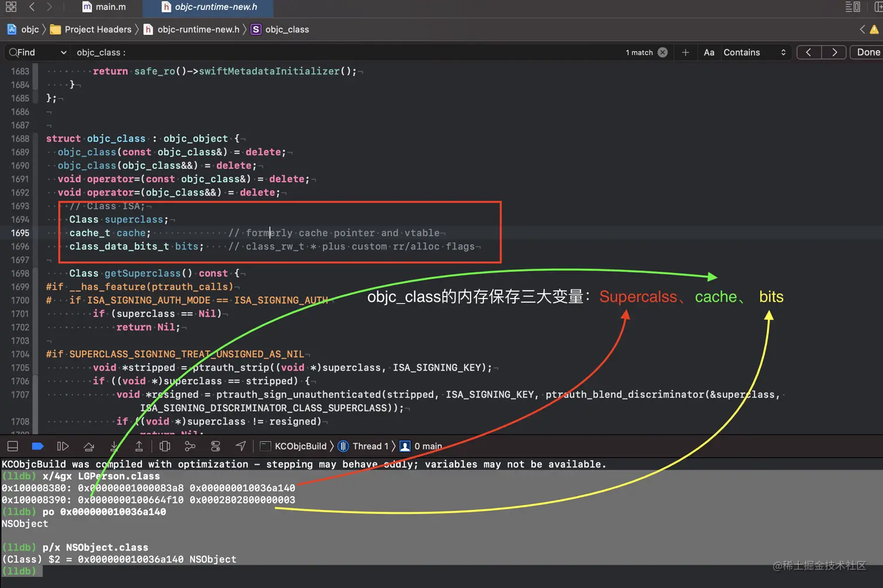Clear the find search field
The height and width of the screenshot is (588, 883).
click(662, 52)
